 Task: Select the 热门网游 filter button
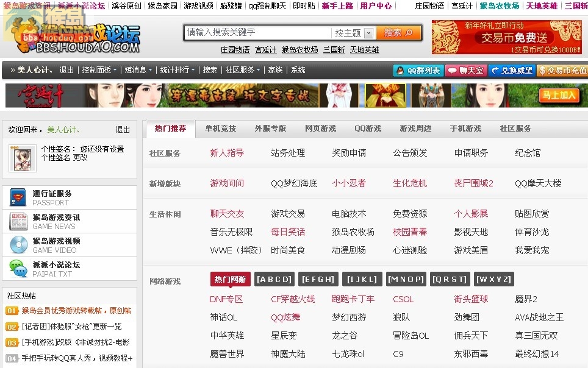(230, 279)
